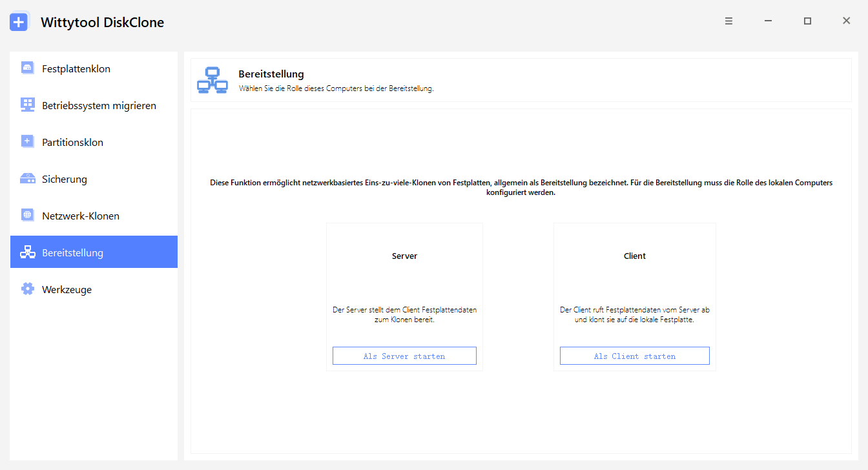
Task: Maximize the DiskClone window
Action: tap(807, 21)
